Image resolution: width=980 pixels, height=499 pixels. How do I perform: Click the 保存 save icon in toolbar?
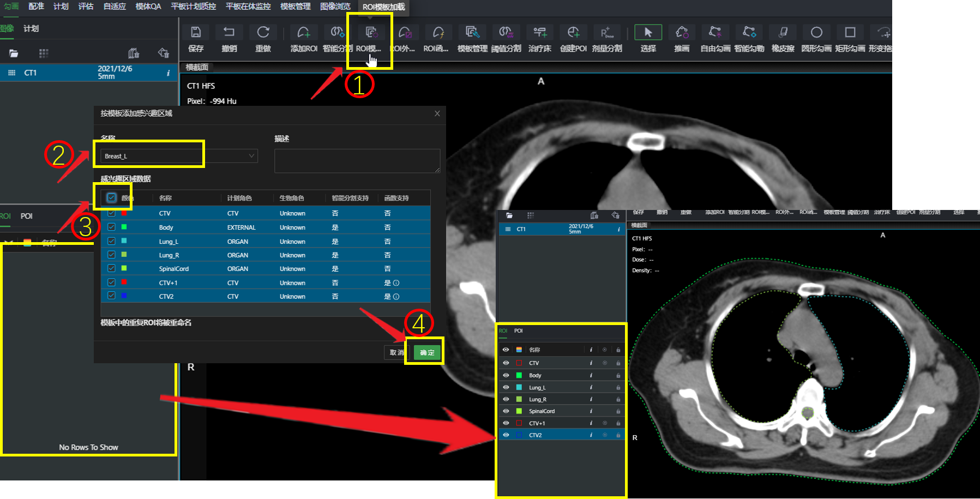(x=196, y=32)
